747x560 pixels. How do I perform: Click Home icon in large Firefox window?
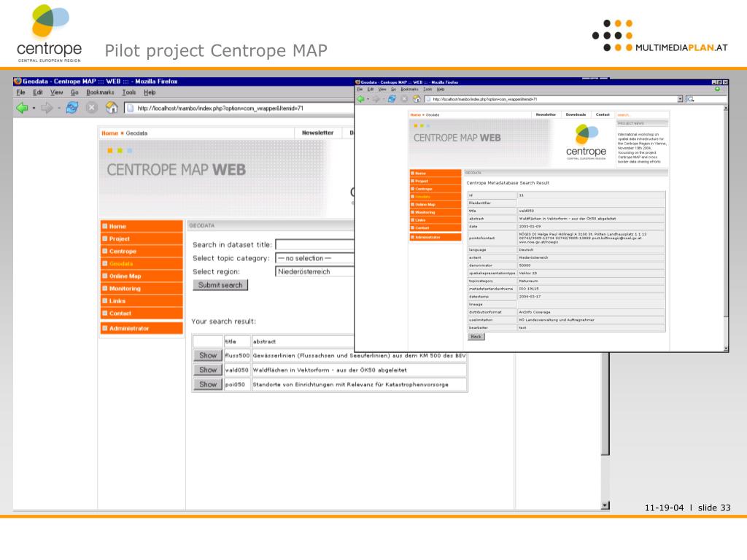112,108
